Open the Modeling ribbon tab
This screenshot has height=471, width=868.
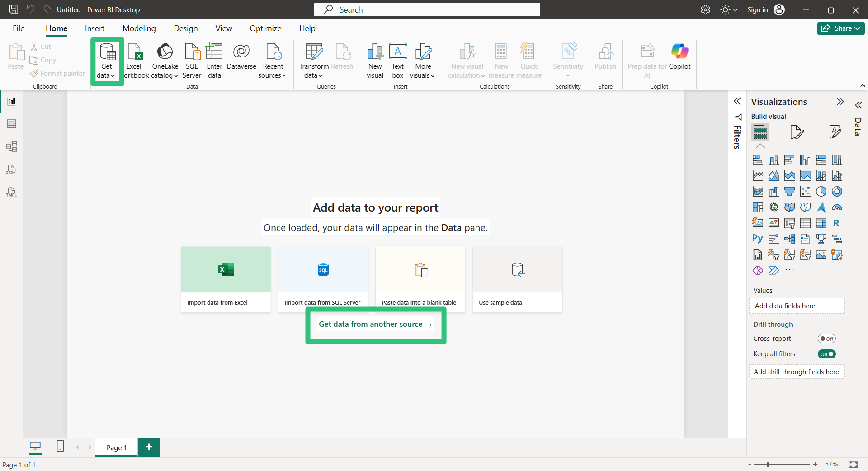click(139, 28)
